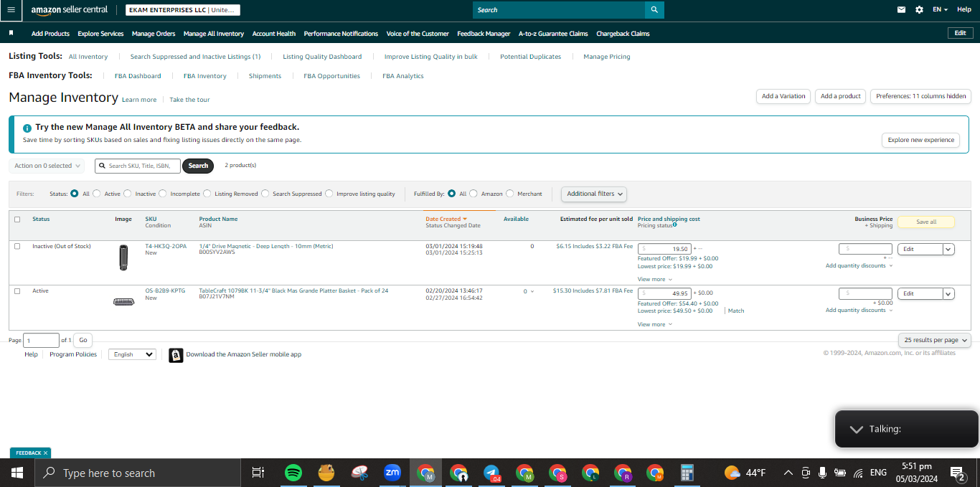Image resolution: width=980 pixels, height=487 pixels.
Task: Click the Wi-Fi network tray icon
Action: pos(858,473)
